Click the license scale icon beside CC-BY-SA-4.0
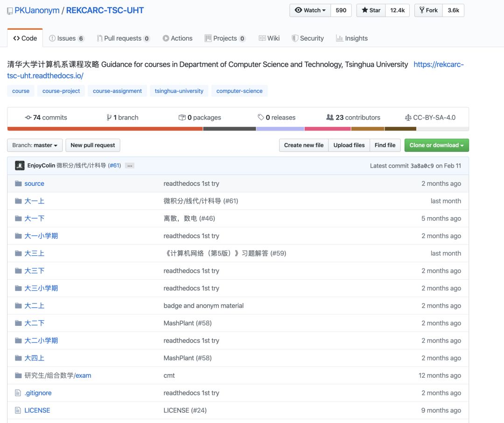 [408, 117]
